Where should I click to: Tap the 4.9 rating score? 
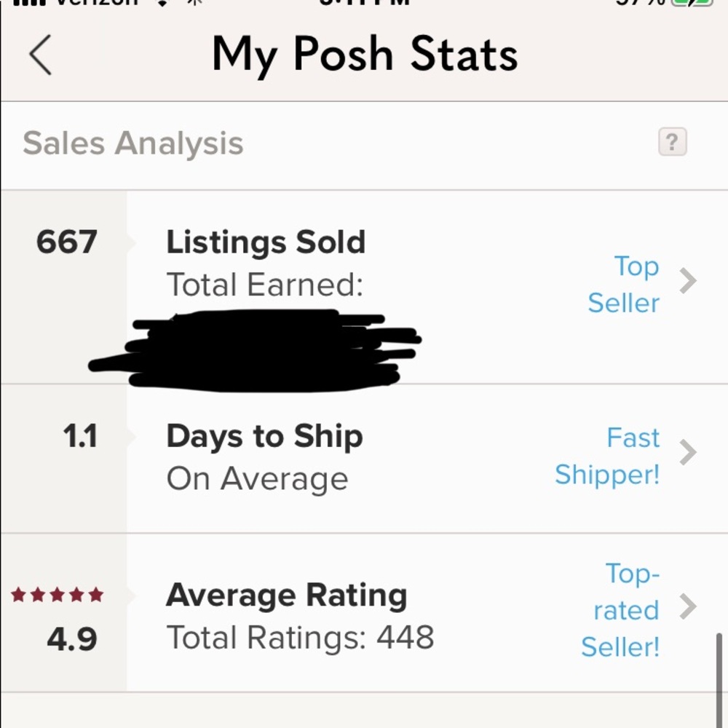(72, 639)
